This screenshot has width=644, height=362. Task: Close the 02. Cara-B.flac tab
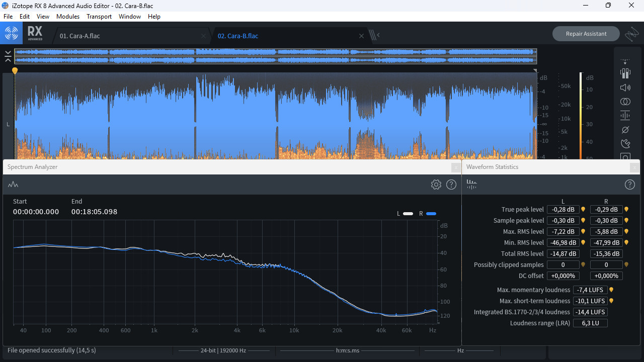coord(361,36)
